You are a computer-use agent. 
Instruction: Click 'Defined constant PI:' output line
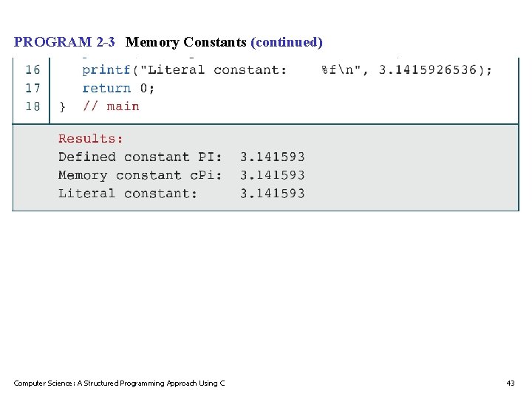click(140, 157)
